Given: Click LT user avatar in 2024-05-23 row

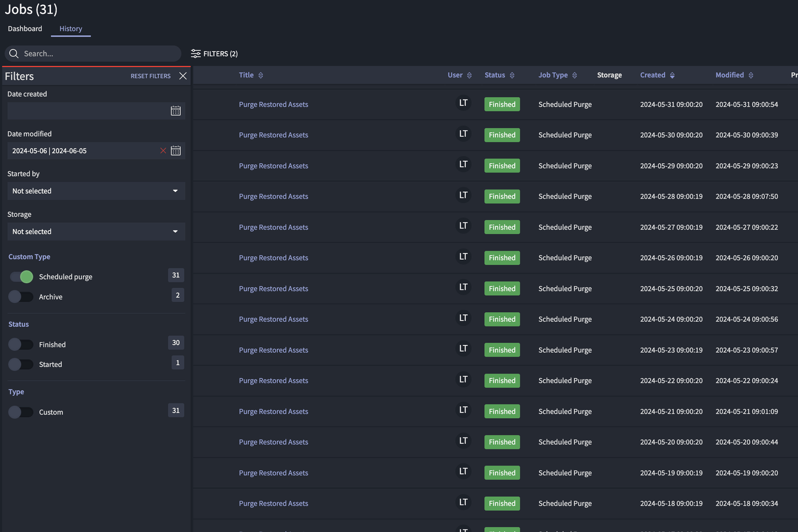Looking at the screenshot, I should [x=463, y=349].
